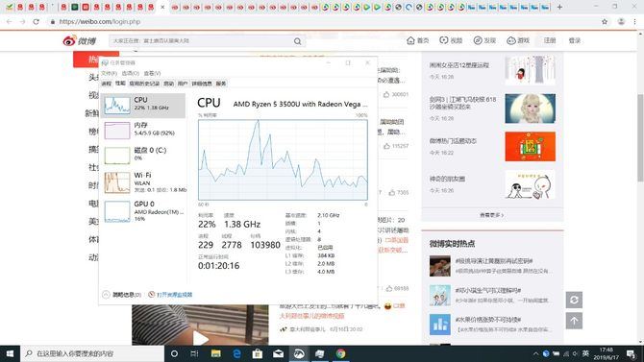Viewport: 644px width, 362px height.
Task: Open Microsoft Store from taskbar
Action: 258,353
